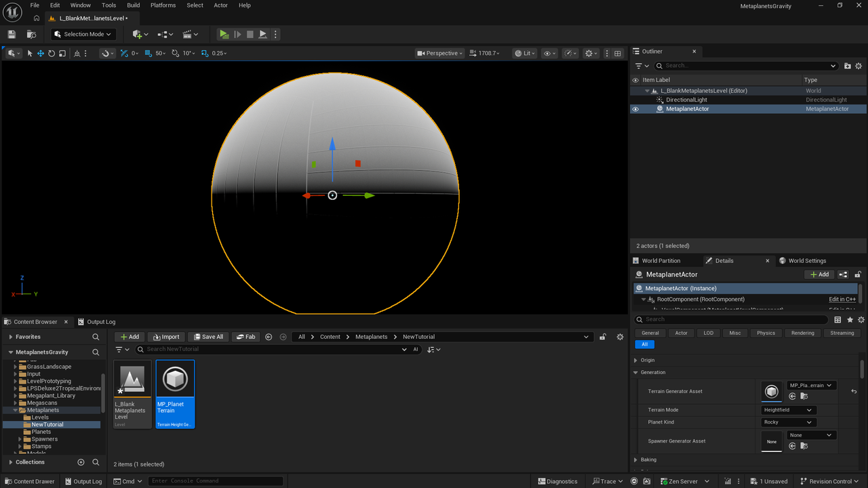868x488 pixels.
Task: Open viewport settings gear menu
Action: click(x=591, y=53)
